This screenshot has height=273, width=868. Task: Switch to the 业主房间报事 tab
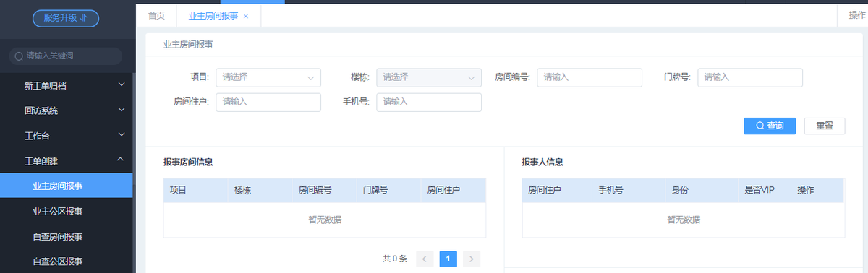click(x=213, y=15)
